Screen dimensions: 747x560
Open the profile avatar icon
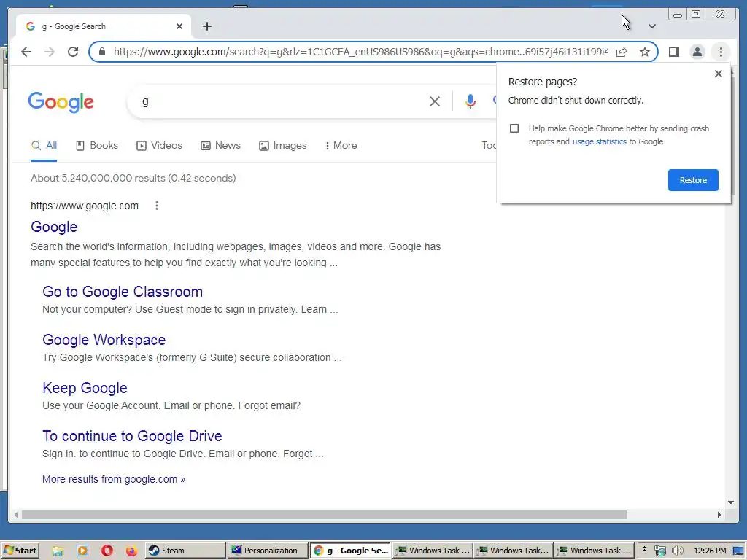coord(697,52)
